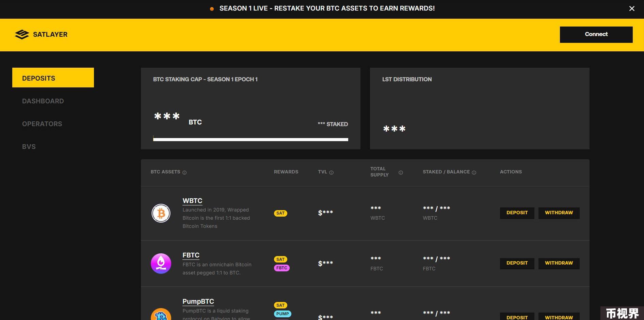Open the BTC Assets info icon

pos(184,172)
